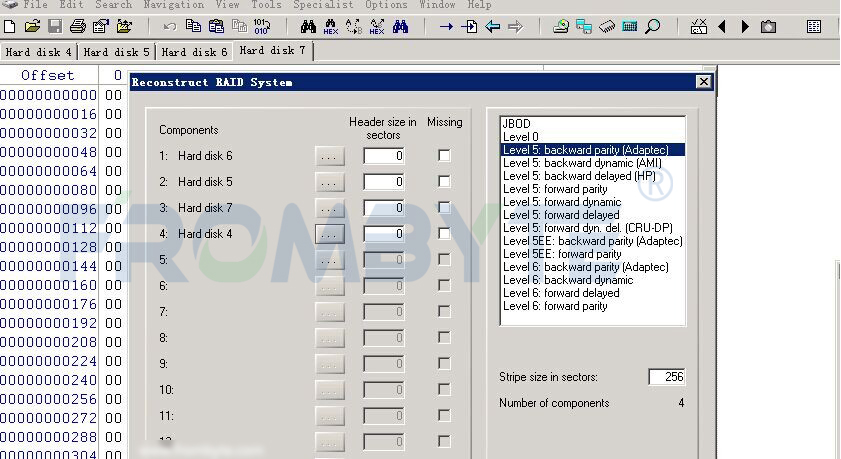Image resolution: width=841 pixels, height=459 pixels.
Task: Create a new file with the New icon
Action: point(9,26)
